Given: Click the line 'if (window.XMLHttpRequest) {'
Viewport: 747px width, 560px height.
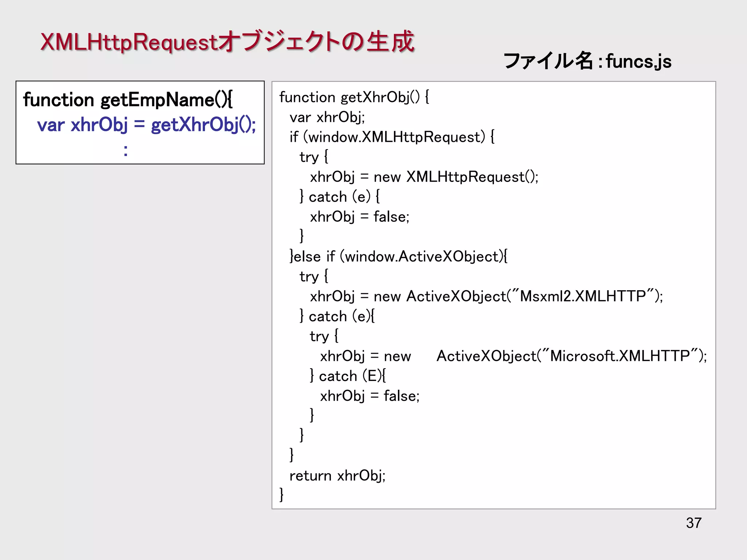Looking at the screenshot, I should tap(392, 137).
